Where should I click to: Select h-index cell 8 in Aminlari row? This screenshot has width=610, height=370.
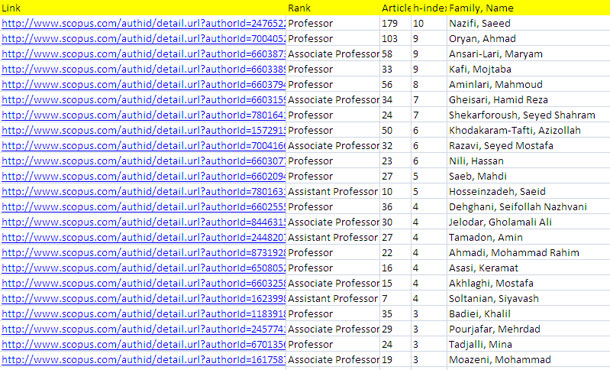[x=429, y=84]
